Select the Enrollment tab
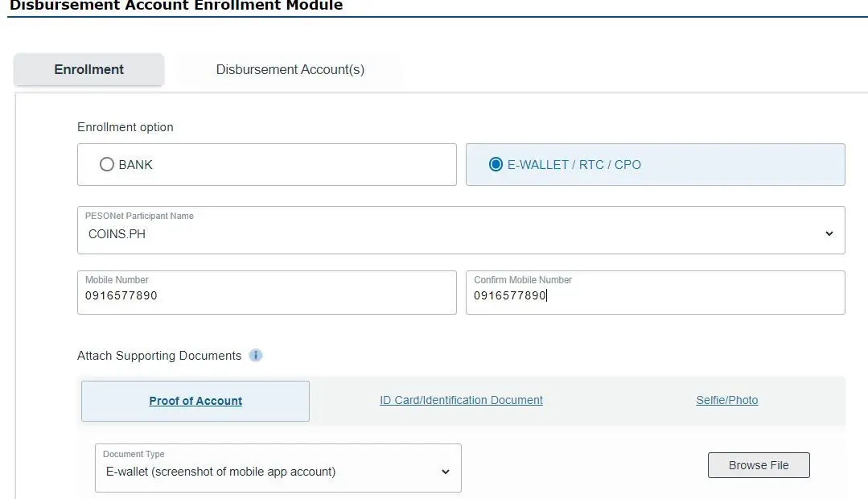The height and width of the screenshot is (499, 868). (88, 69)
